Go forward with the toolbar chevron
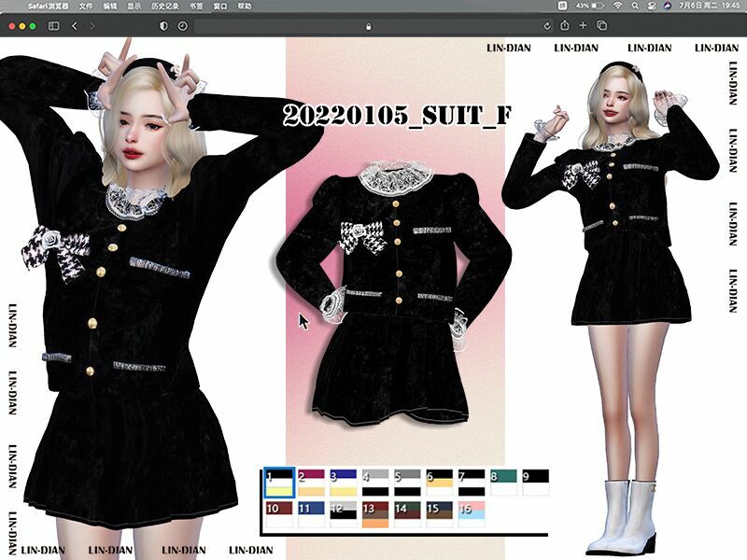 pyautogui.click(x=92, y=26)
